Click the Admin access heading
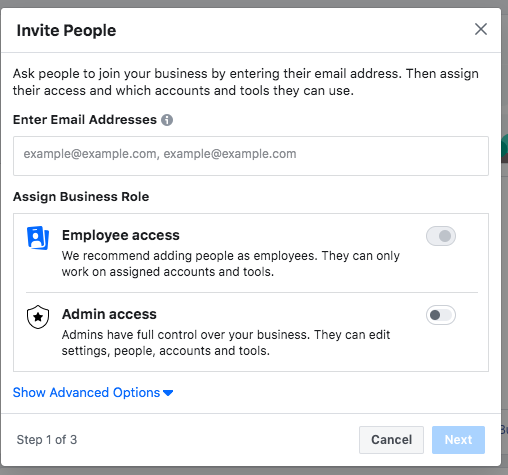This screenshot has height=475, width=508. click(x=109, y=314)
